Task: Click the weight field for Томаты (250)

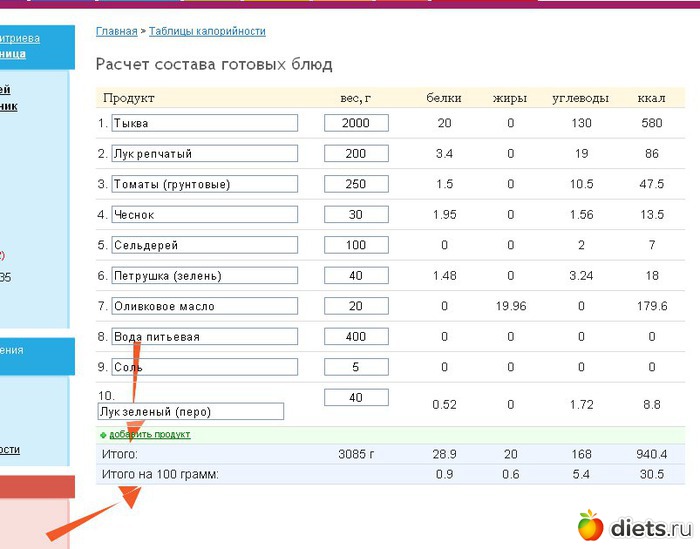Action: [356, 184]
